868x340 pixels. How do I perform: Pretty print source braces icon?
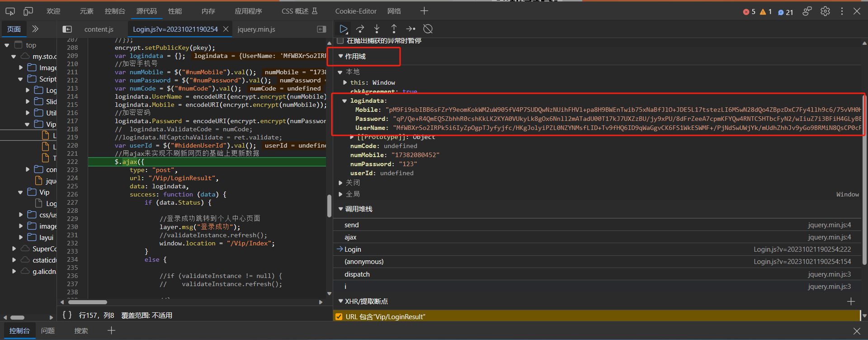tap(67, 315)
